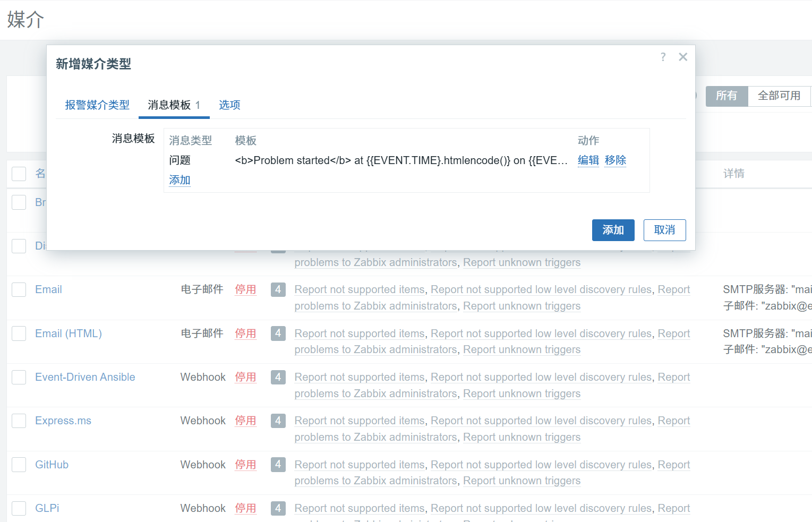Open the Express.ms media type

coord(63,421)
